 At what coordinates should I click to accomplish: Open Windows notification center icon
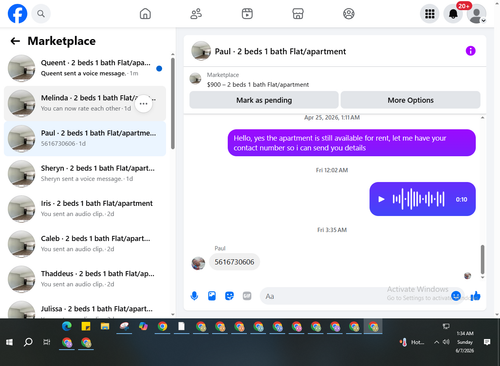487,342
